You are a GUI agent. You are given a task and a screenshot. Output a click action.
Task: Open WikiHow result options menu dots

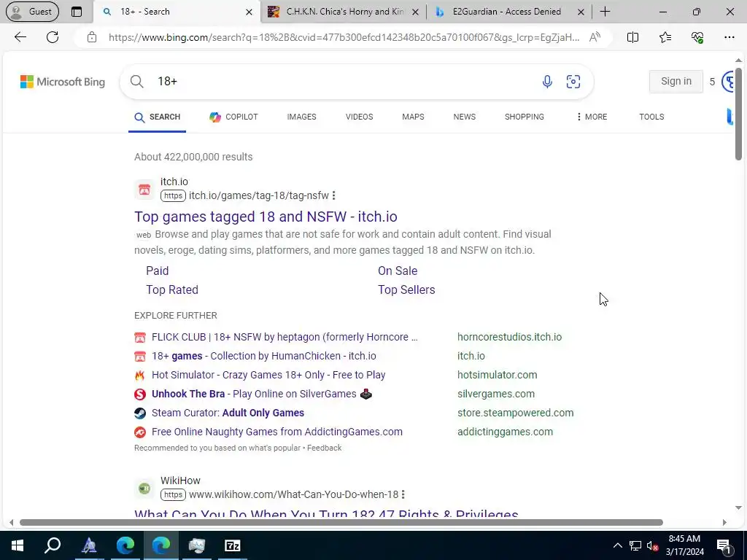coord(403,494)
